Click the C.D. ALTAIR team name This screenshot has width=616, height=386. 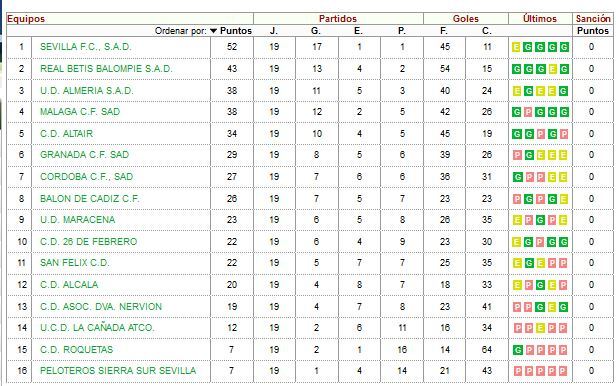point(66,134)
